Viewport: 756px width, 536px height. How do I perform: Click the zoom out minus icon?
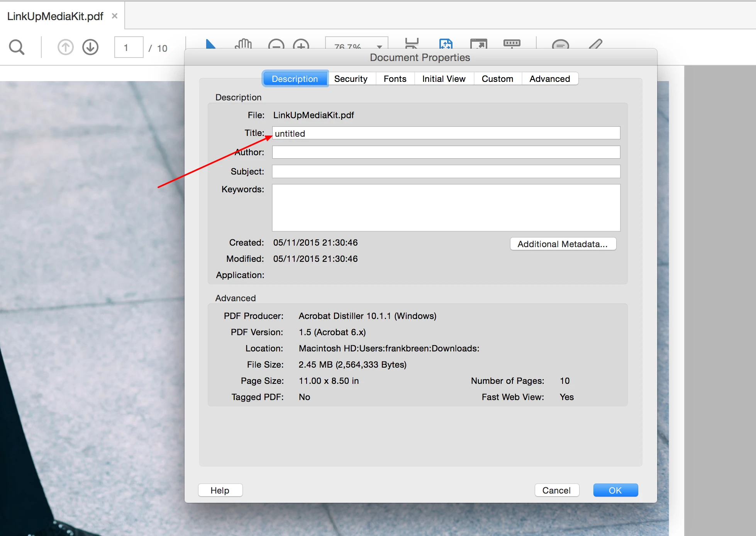point(276,44)
